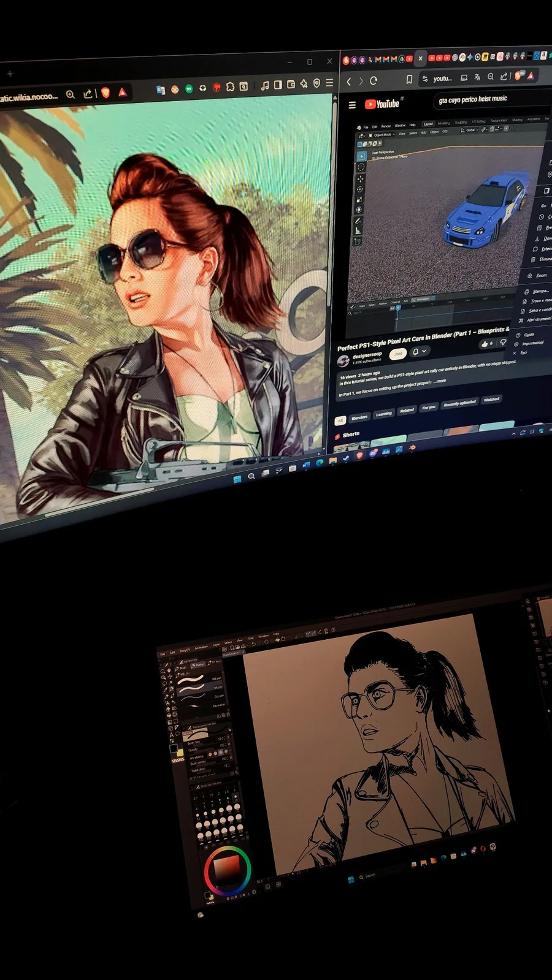Open File menu in Clip Studio Paint
Screen dimensions: 552x980
[x=163, y=654]
